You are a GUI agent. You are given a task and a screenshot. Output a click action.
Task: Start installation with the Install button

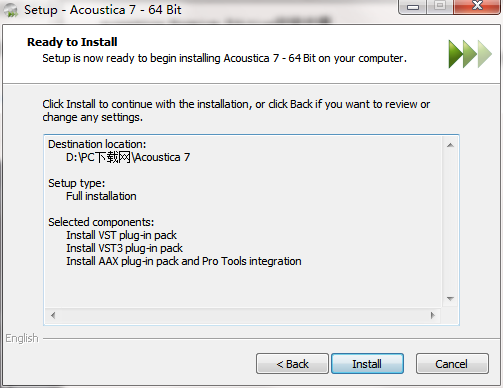pyautogui.click(x=367, y=364)
